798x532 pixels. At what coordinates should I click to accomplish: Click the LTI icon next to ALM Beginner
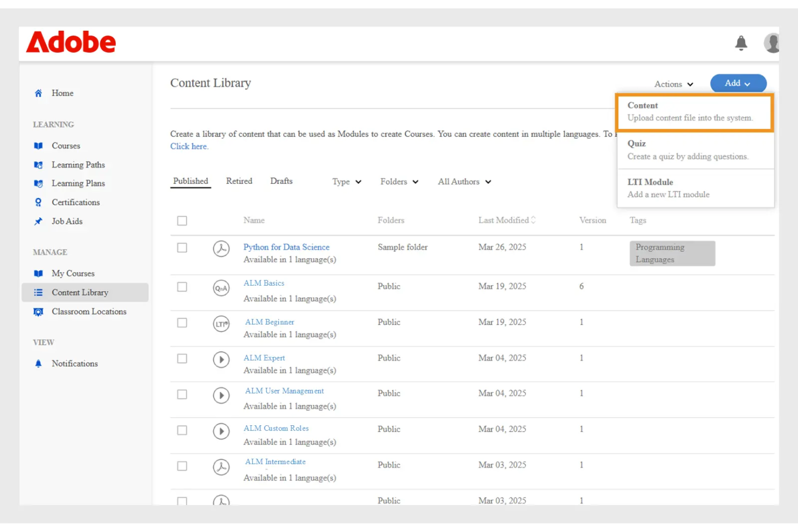coord(221,323)
